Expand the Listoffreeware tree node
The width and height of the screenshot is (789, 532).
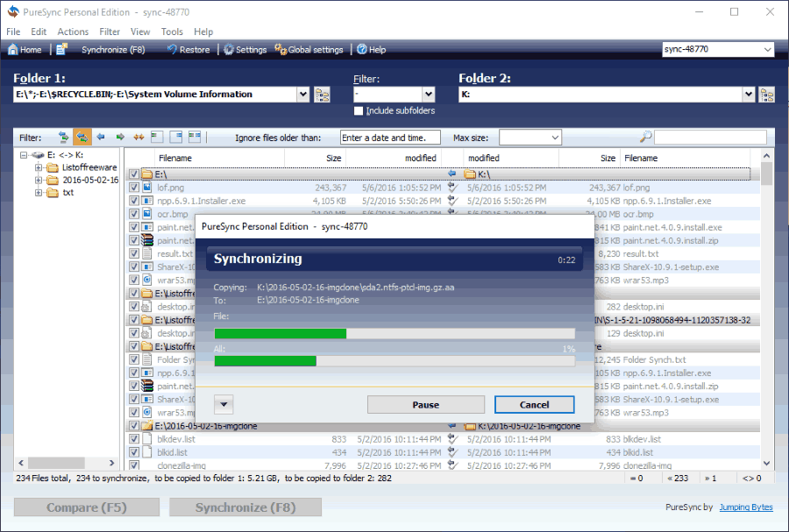(x=39, y=167)
